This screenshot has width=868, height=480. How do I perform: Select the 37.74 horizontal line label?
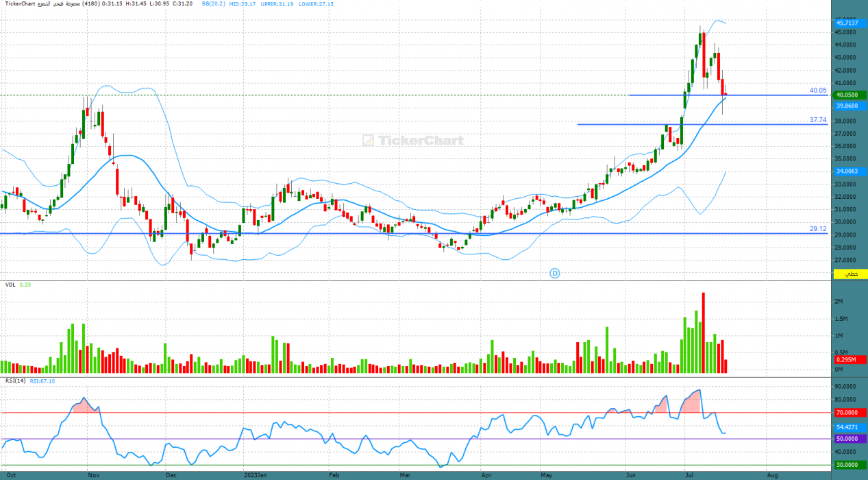point(818,119)
